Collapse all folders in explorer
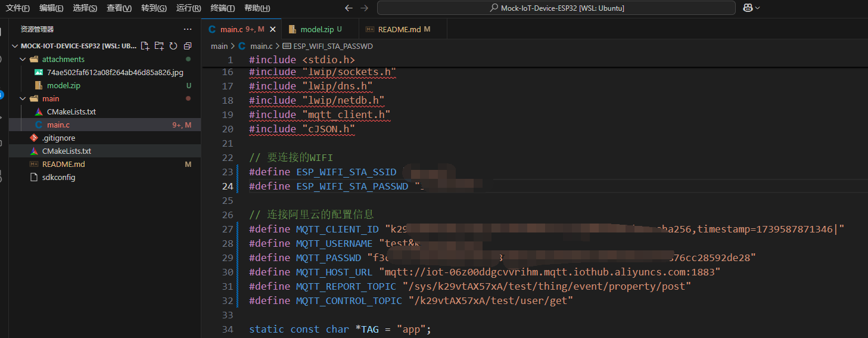 point(188,46)
